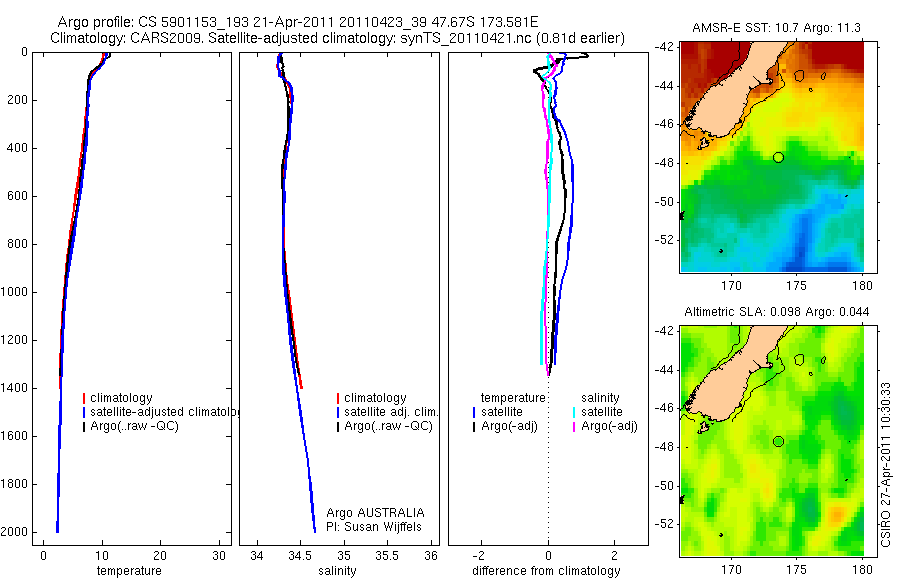Click the '30' tick on the temperature axis
Viewport: 900px width, 580px height.
tap(219, 556)
